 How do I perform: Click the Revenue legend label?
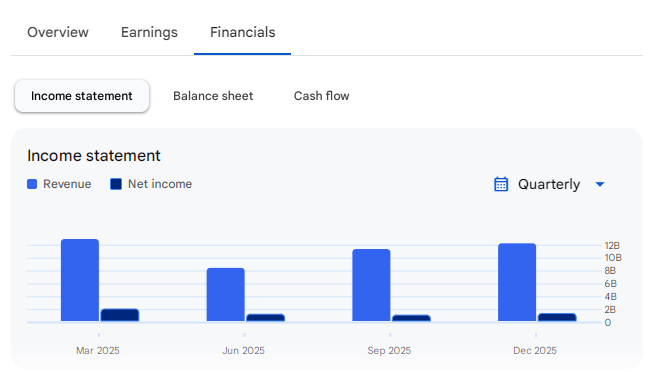(x=67, y=184)
